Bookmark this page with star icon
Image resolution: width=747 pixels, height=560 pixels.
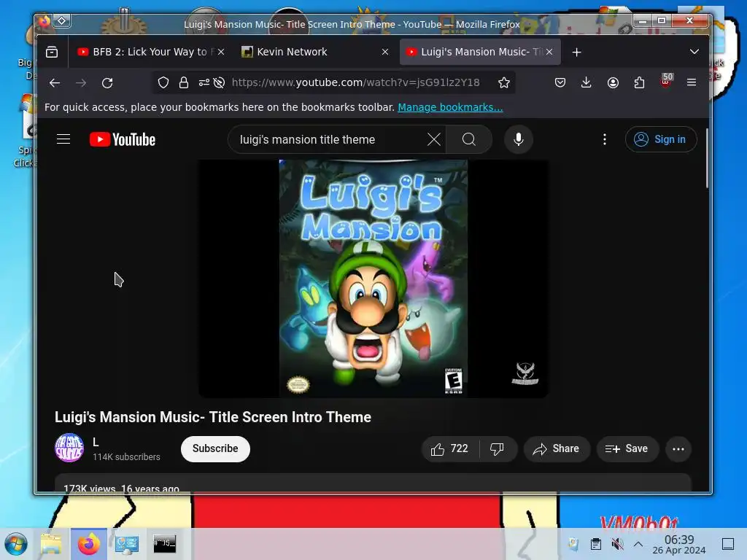point(503,83)
